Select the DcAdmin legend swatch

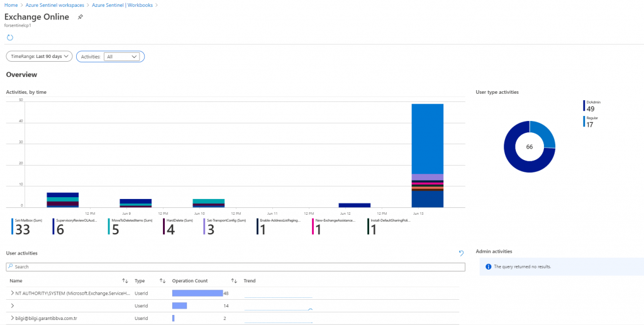point(584,106)
